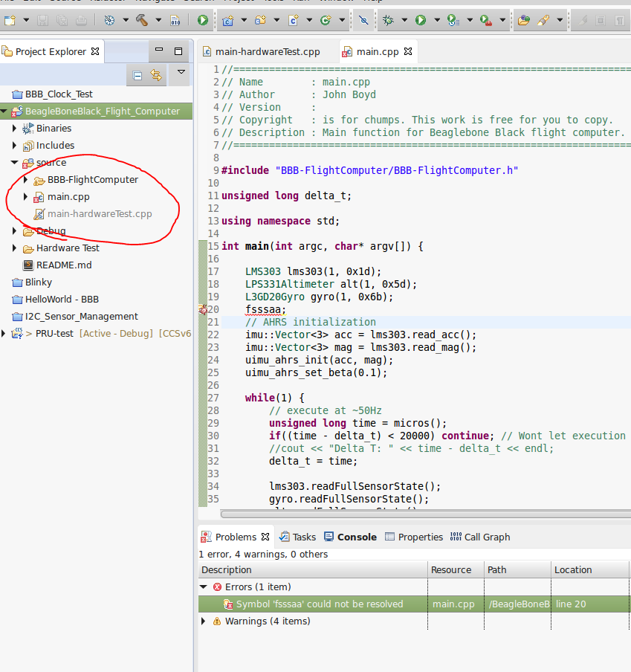Select main-hardwareTest.cpp in the source folder
Image resolution: width=631 pixels, height=672 pixels.
pos(100,214)
